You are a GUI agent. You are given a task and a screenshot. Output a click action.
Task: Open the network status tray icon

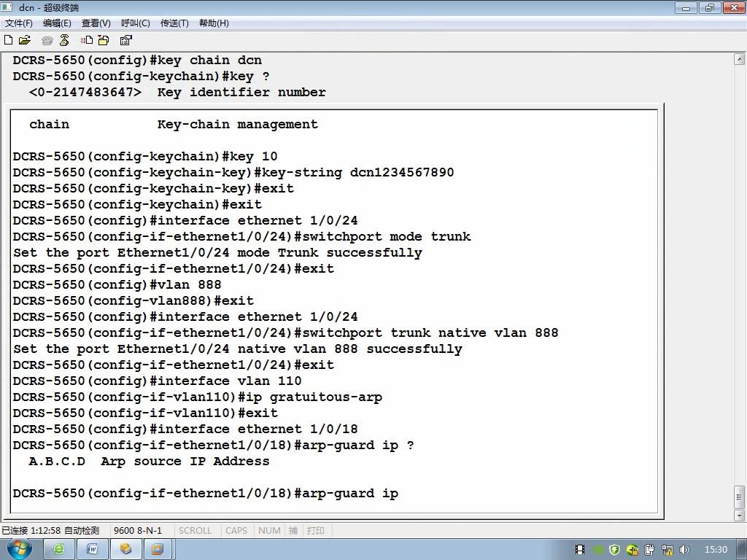point(667,550)
